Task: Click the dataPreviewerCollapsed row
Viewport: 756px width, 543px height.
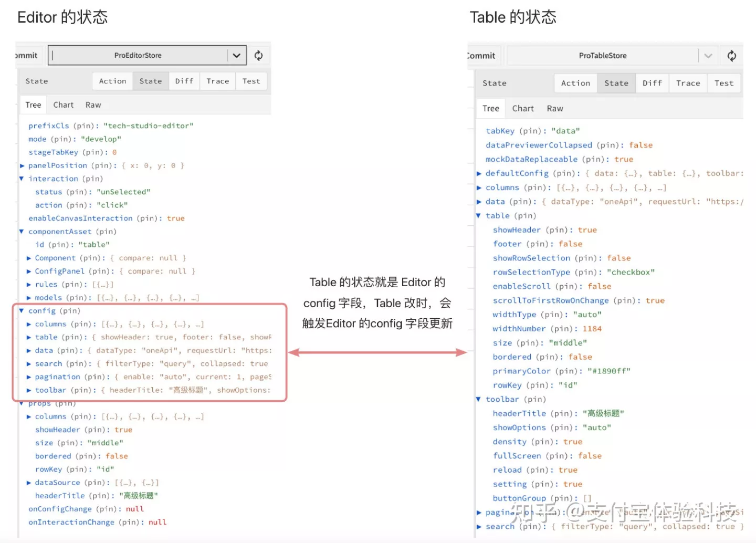Action: click(x=569, y=145)
